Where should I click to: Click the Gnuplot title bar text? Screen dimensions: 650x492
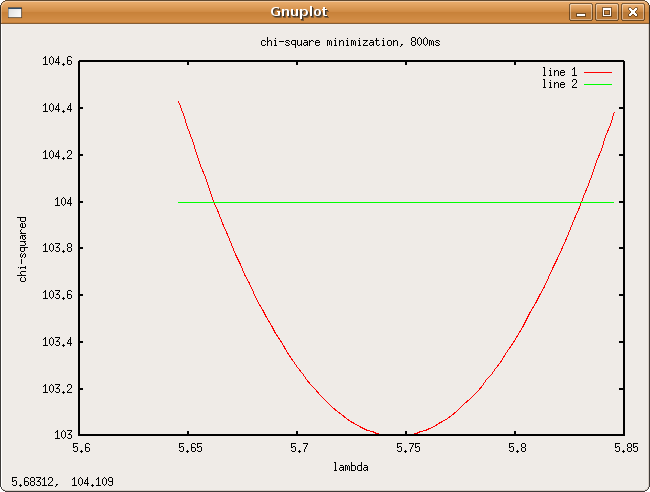[299, 12]
